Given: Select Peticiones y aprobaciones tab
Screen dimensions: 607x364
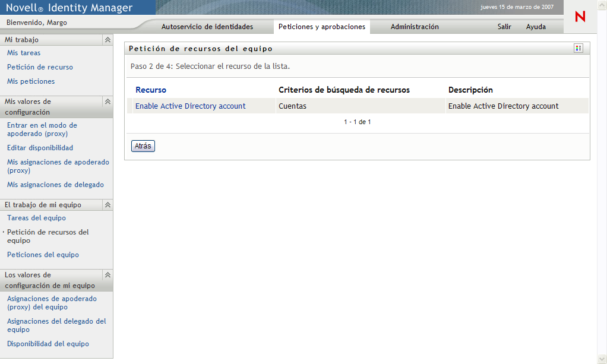Looking at the screenshot, I should click(x=322, y=27).
